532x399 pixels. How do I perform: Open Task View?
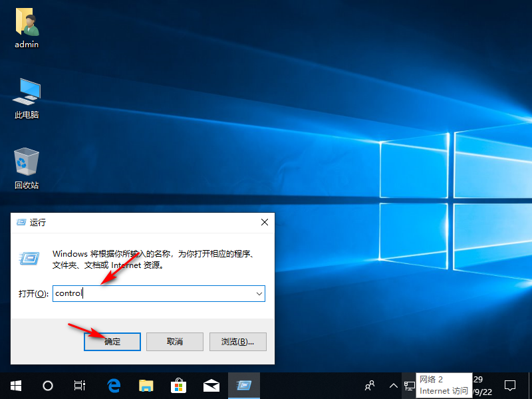point(80,386)
